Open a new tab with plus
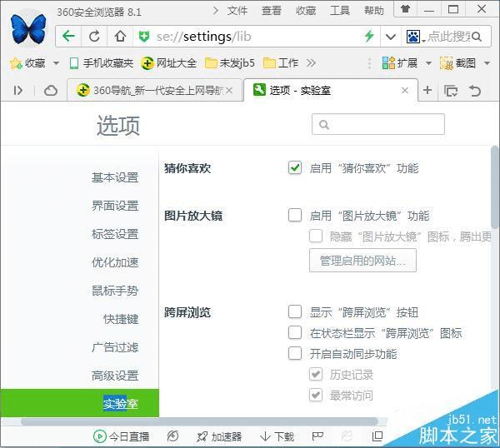500x448 pixels. click(427, 90)
